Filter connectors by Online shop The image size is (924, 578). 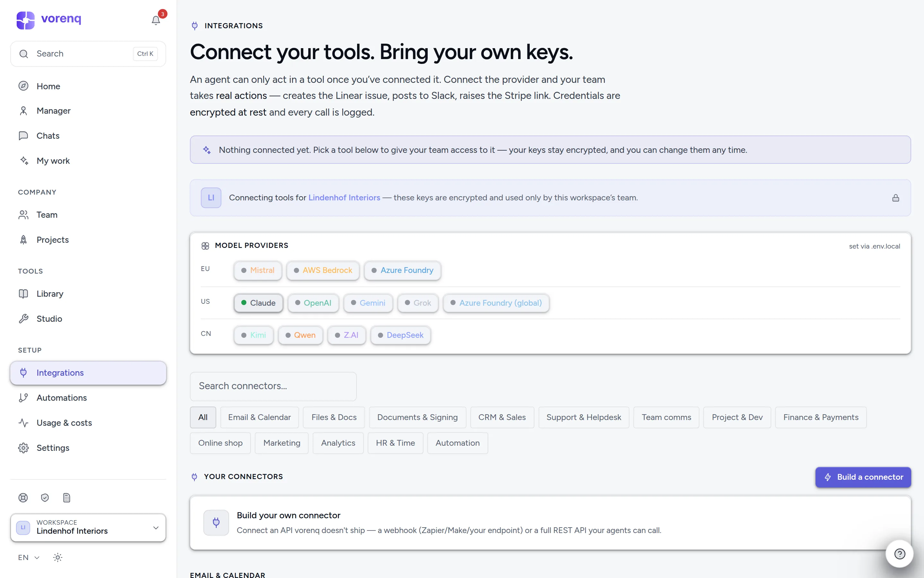[220, 443]
